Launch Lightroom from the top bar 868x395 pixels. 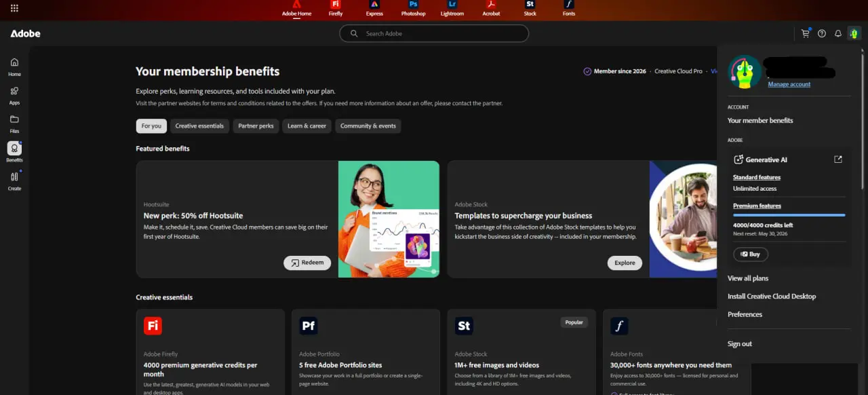pyautogui.click(x=452, y=9)
